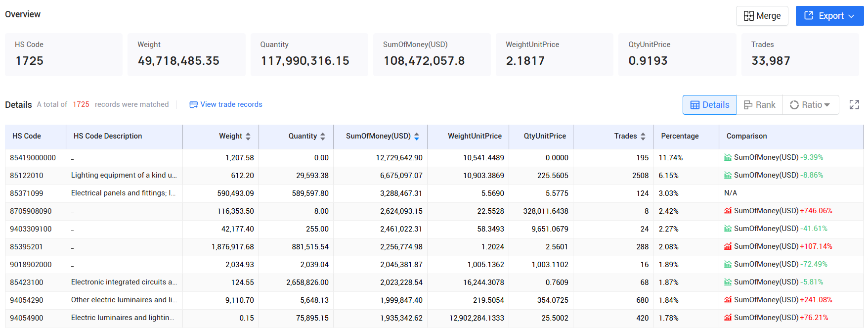868x328 pixels.
Task: Click the matched records count 1725
Action: coord(81,104)
